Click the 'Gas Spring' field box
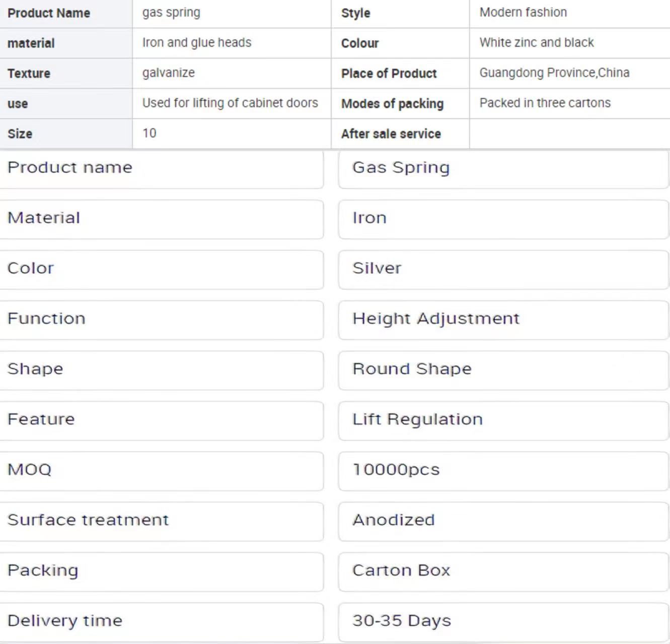The width and height of the screenshot is (670, 644). [503, 169]
